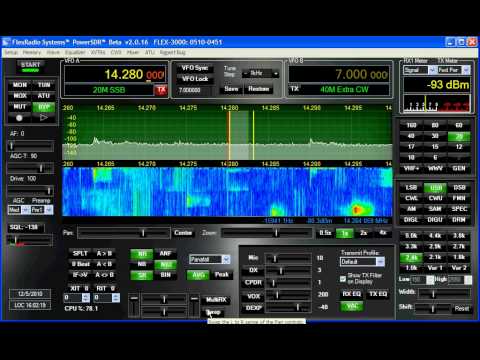Click the filter Low value spinner
Viewport: 480px width, 360px height.
(x=430, y=280)
